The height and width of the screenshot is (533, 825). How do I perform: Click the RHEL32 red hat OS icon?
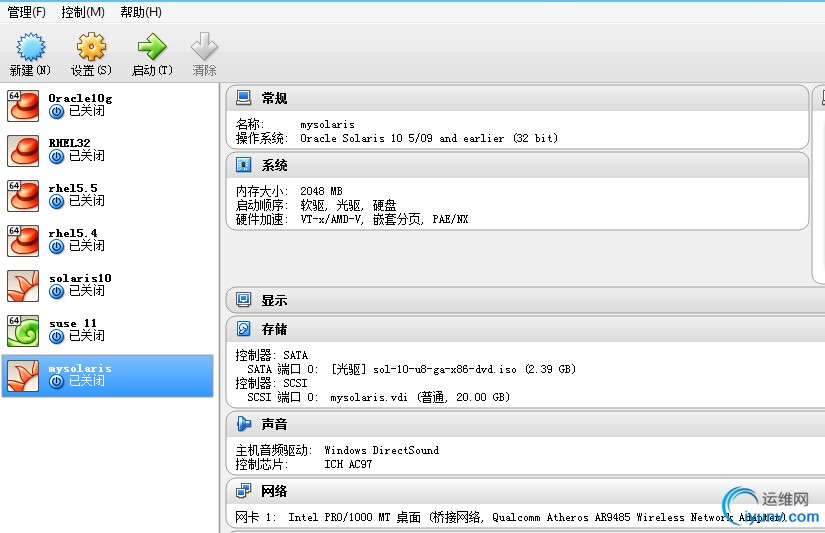click(23, 151)
